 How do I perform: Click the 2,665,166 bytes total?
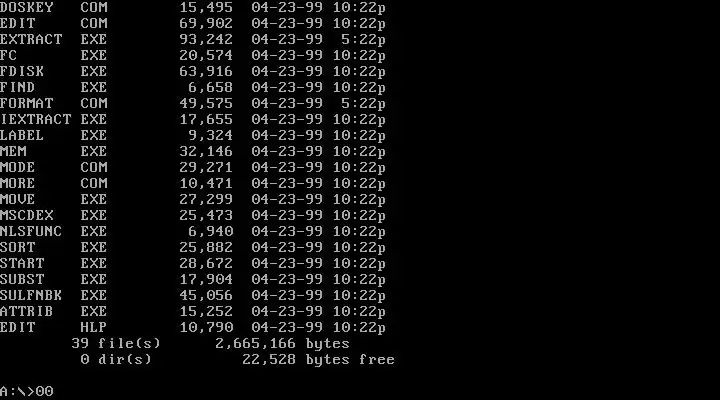282,344
